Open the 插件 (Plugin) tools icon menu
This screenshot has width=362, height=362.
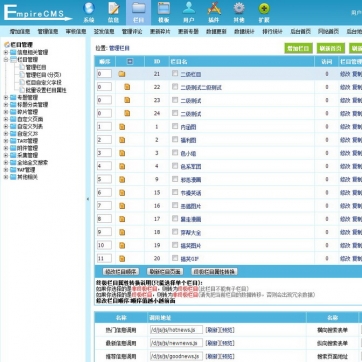tap(214, 12)
